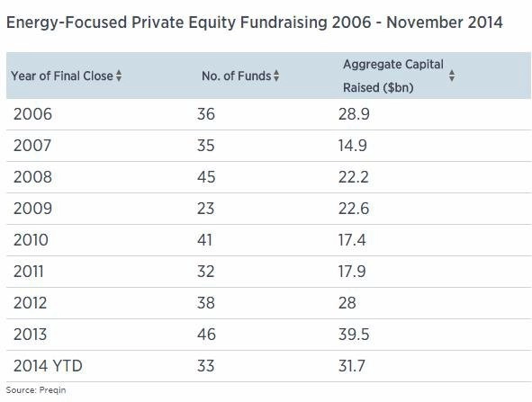Select the 2012 year row

click(x=269, y=303)
